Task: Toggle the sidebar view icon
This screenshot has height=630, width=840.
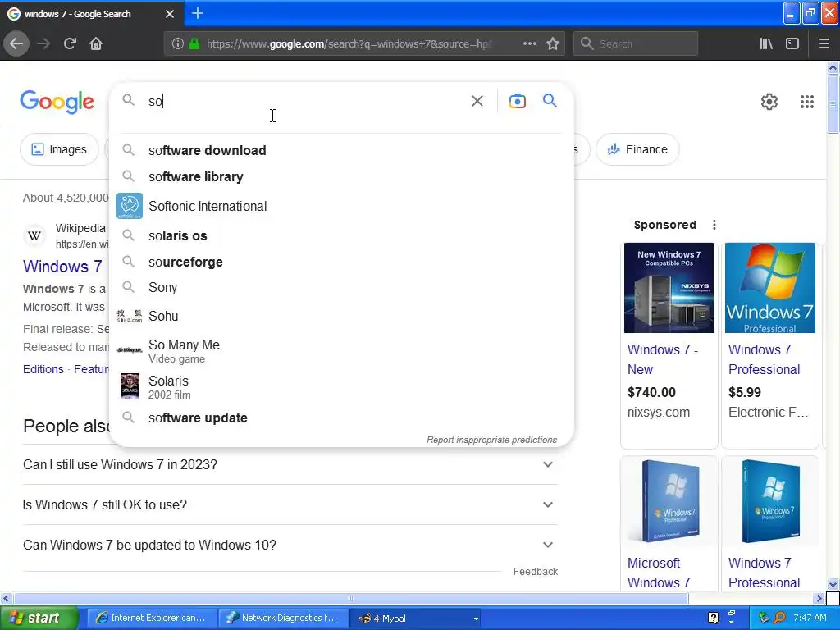Action: (792, 44)
